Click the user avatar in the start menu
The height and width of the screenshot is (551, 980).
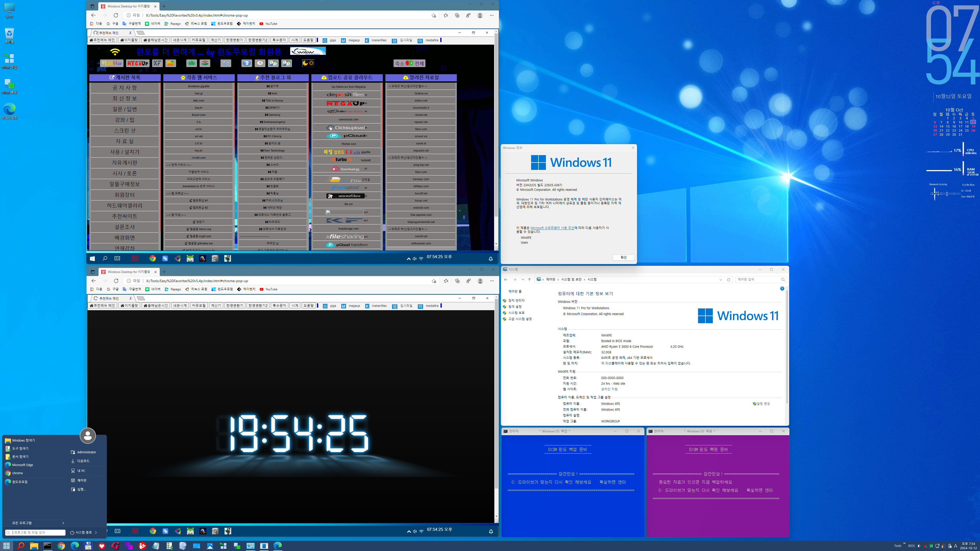click(x=88, y=436)
